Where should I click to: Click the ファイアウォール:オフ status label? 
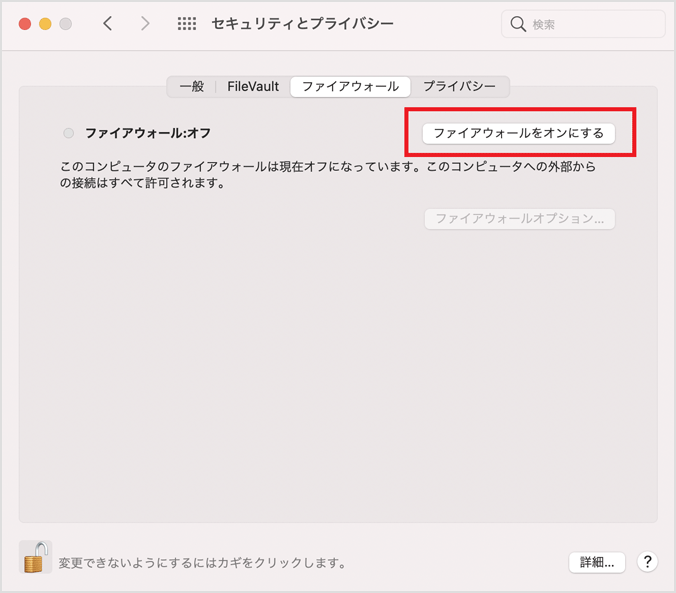click(148, 133)
